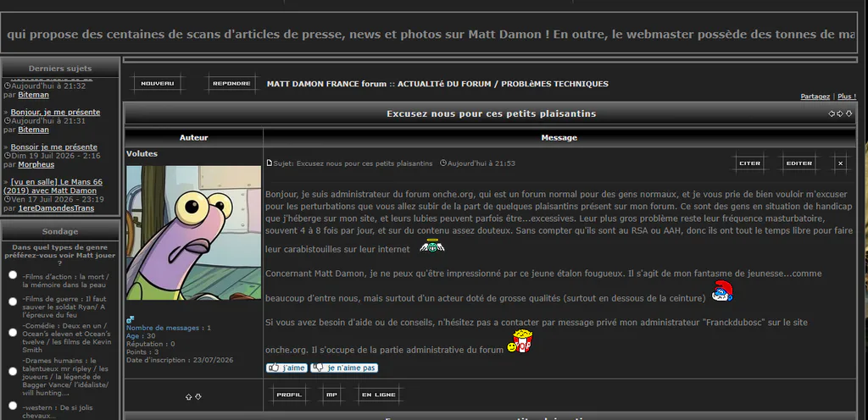The height and width of the screenshot is (420, 868).
Task: Click the small post icon before Sujet
Action: (x=270, y=163)
